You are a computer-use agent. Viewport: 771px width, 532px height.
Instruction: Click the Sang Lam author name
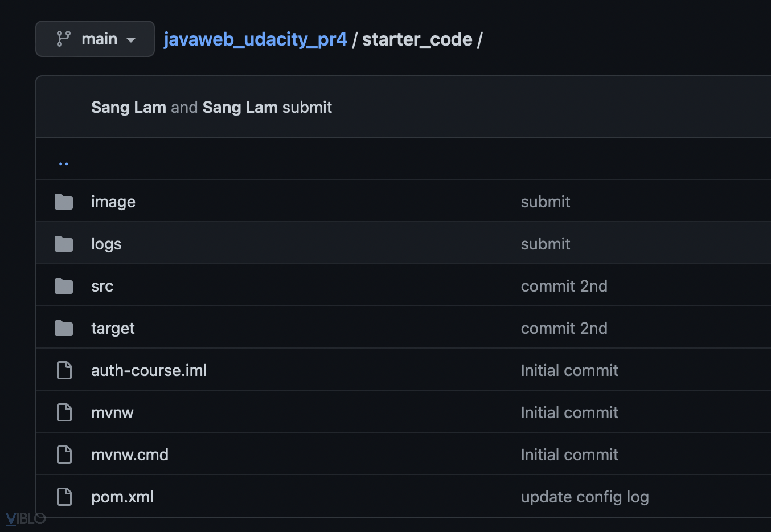click(x=128, y=107)
